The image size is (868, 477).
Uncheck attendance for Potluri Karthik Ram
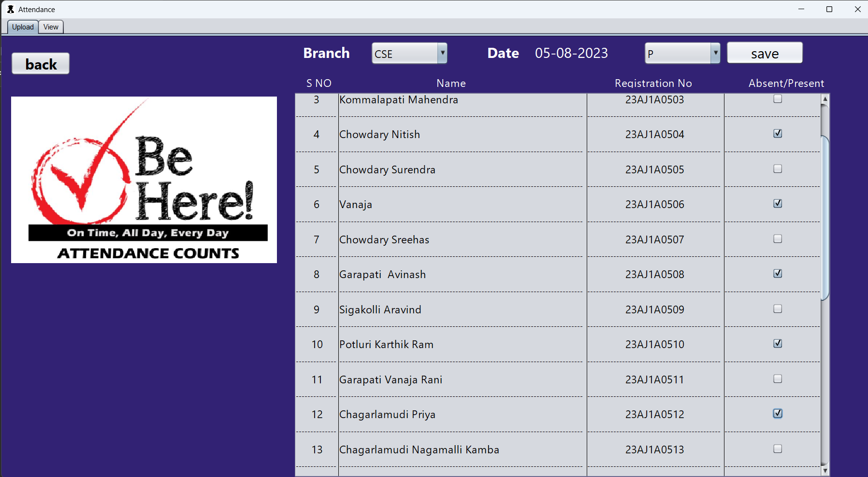tap(778, 344)
